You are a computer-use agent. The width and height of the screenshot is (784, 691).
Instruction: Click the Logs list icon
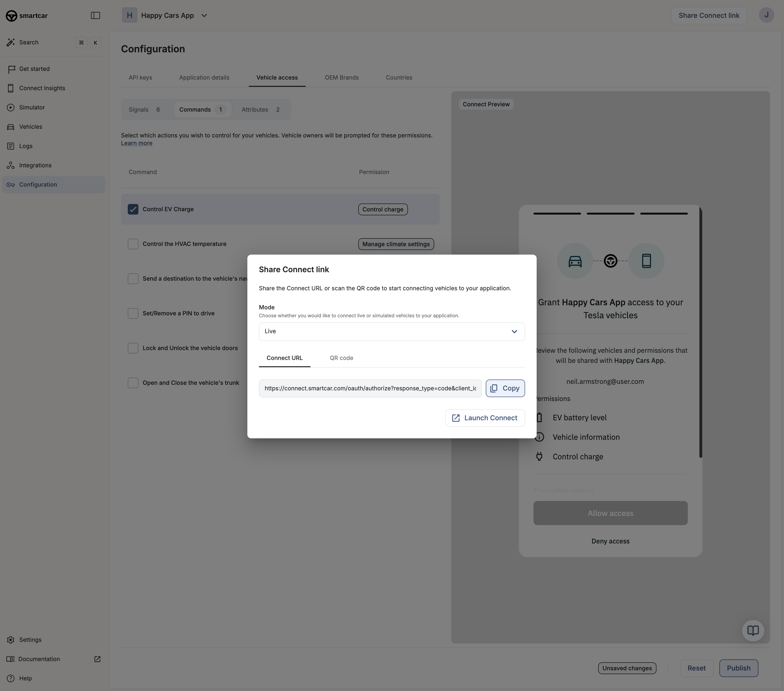11,146
